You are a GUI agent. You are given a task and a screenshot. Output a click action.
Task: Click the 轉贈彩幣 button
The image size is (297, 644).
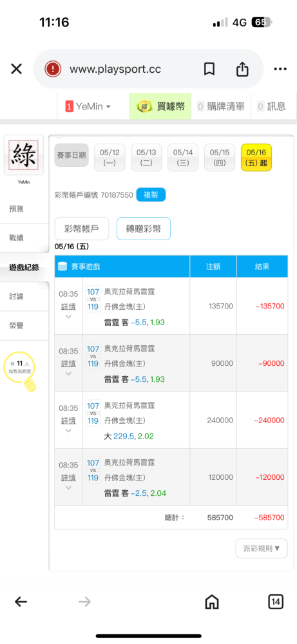coord(144,229)
